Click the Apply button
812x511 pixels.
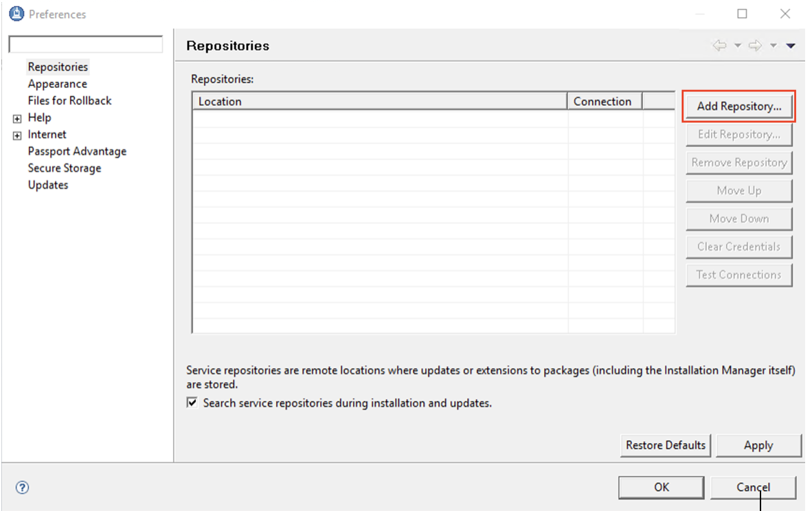point(758,445)
